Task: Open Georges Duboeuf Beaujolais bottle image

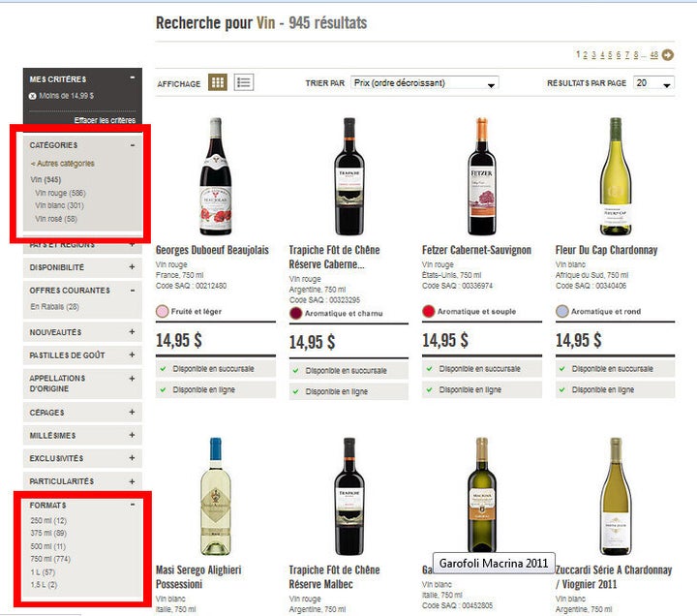Action: [x=216, y=176]
